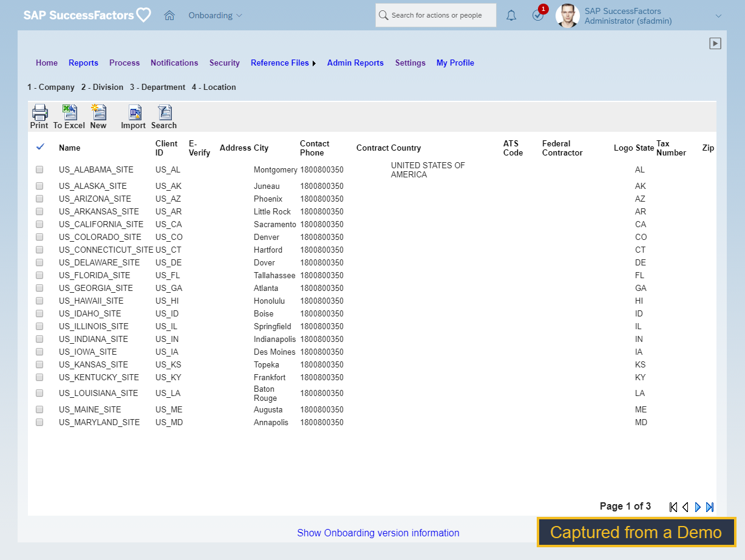Sort by the City column header

click(x=261, y=148)
